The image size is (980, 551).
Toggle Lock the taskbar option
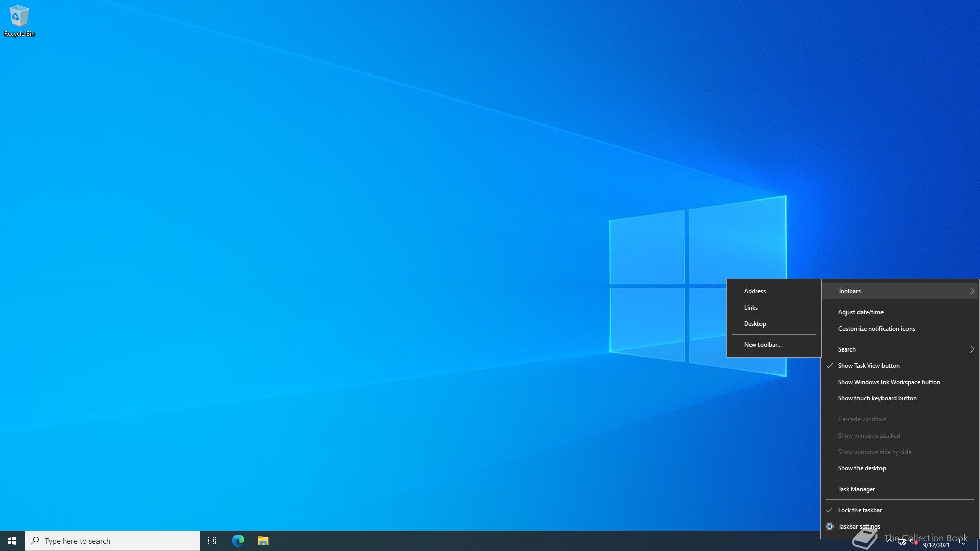[x=900, y=510]
